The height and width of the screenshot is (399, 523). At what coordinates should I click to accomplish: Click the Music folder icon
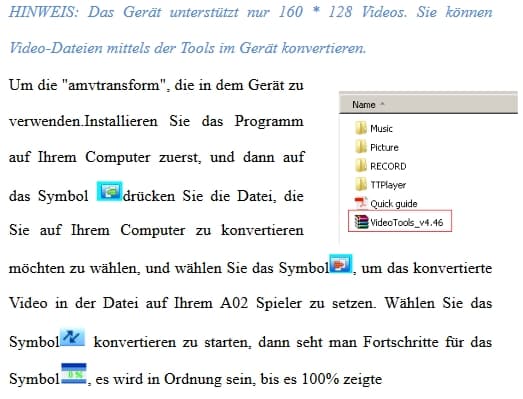[361, 128]
